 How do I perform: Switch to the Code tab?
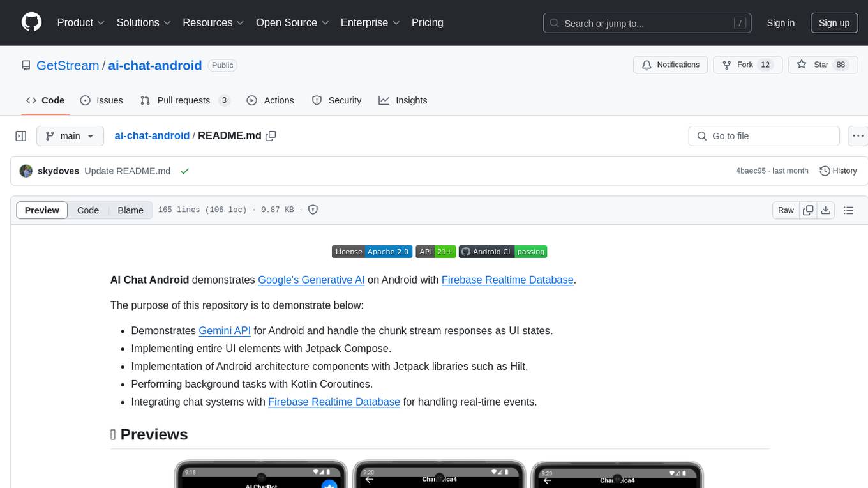click(45, 100)
